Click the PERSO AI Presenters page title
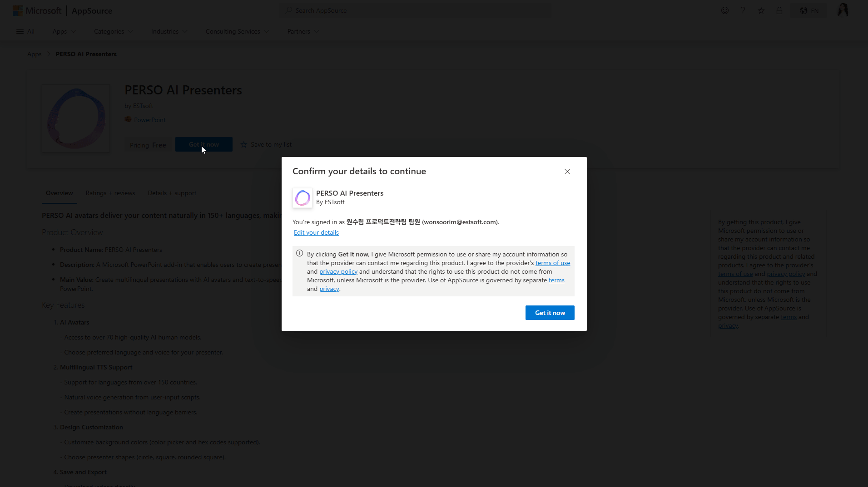Viewport: 868px width, 487px height. [183, 90]
